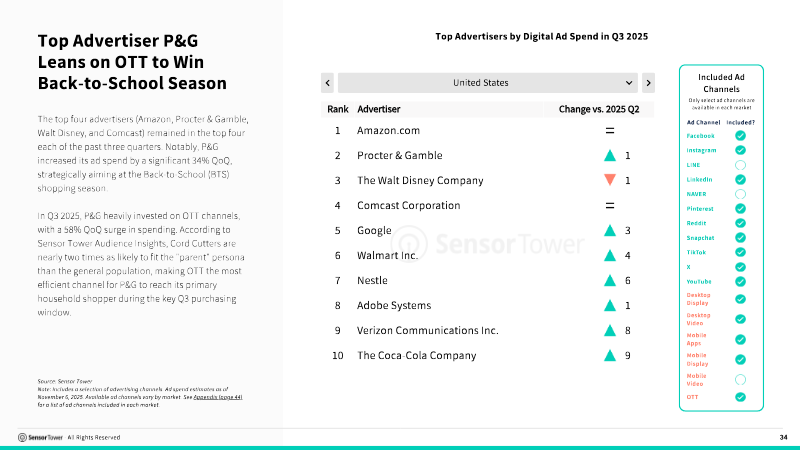Click the Change vs. 2025 Q2 header
The image size is (800, 450).
(x=598, y=108)
